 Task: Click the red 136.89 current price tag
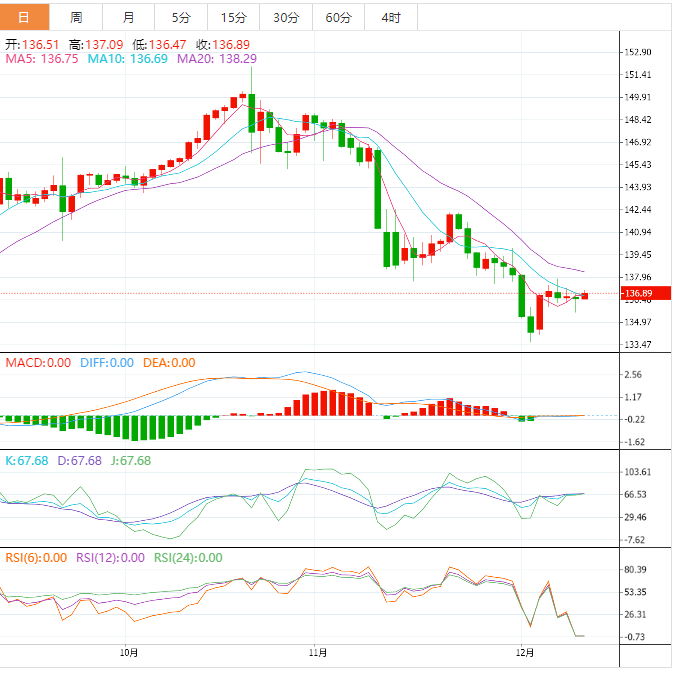point(637,294)
